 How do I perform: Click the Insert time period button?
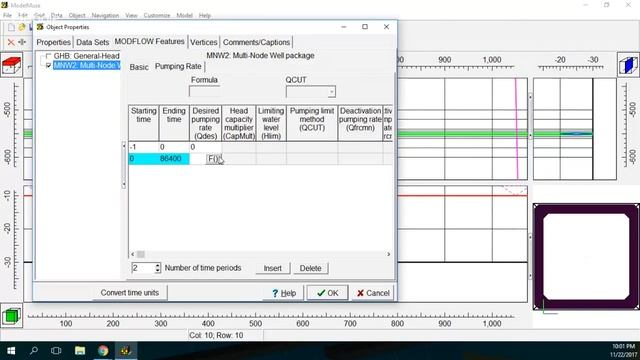[273, 268]
